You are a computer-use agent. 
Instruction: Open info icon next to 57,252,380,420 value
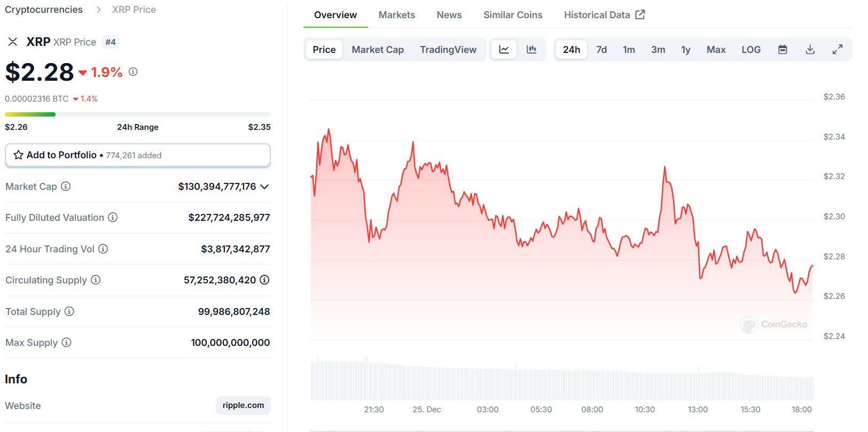point(264,280)
